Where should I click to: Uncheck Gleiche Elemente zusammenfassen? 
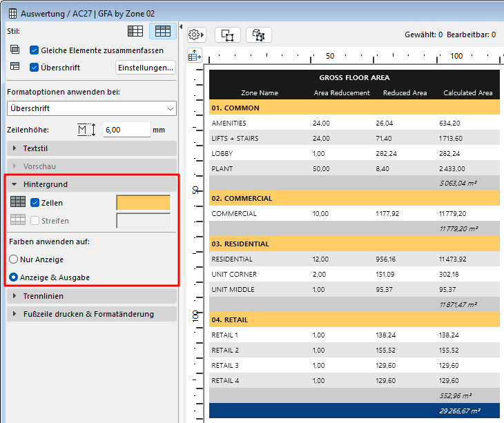click(35, 50)
